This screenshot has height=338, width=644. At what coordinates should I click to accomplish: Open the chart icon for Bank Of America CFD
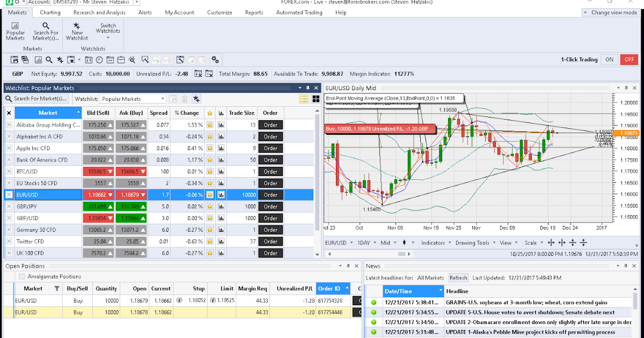tap(221, 160)
